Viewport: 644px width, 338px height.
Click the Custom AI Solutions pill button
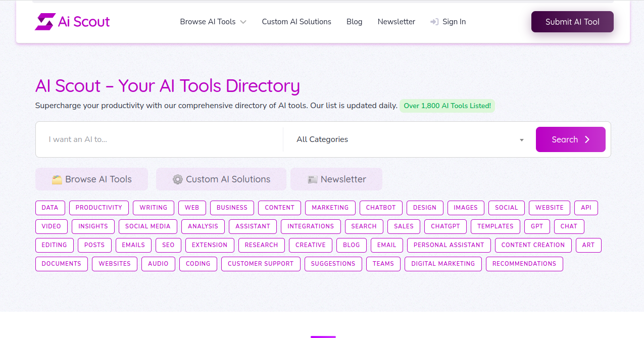click(221, 179)
